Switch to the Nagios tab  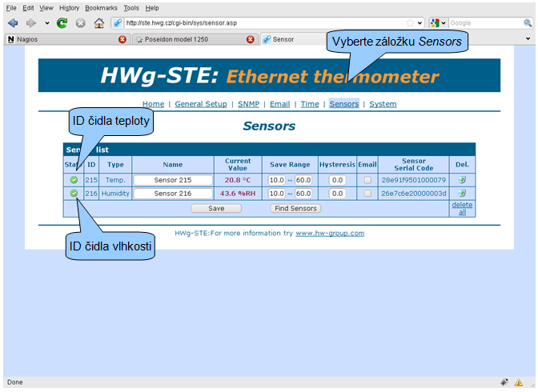tap(67, 39)
